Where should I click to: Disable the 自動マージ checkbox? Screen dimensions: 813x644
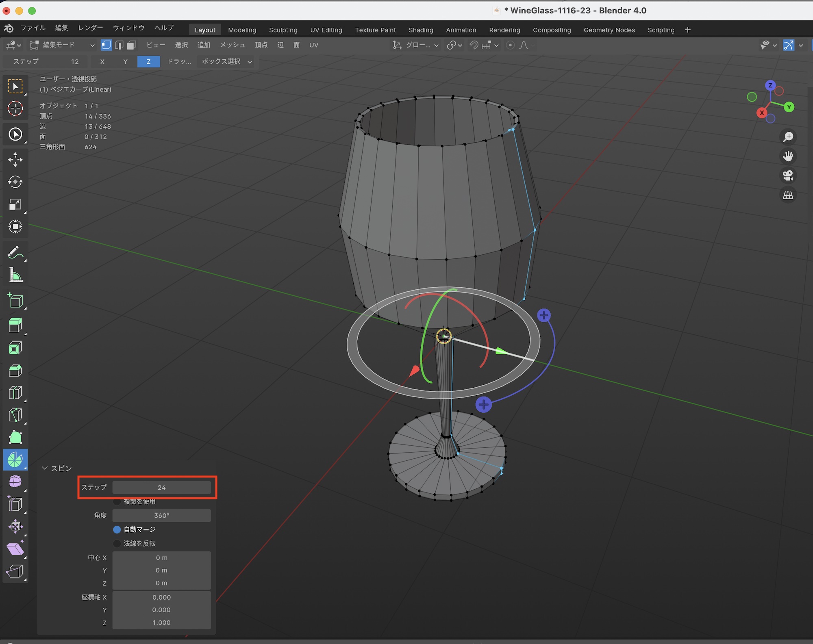[117, 529]
